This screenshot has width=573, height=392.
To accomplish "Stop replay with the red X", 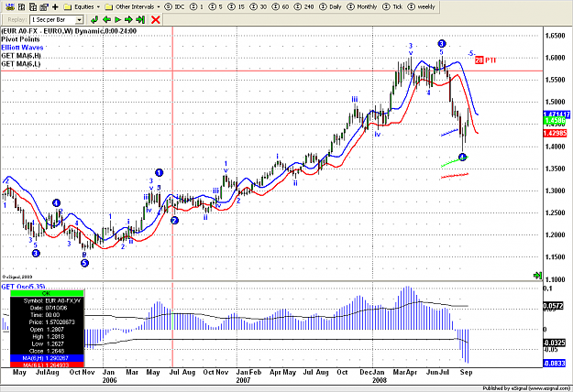I will point(156,20).
